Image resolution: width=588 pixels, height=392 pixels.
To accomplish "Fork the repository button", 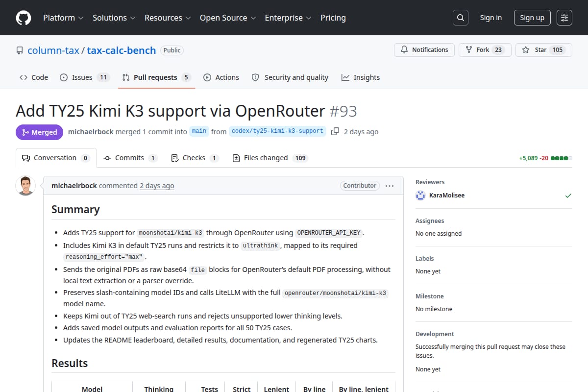I will (x=485, y=50).
